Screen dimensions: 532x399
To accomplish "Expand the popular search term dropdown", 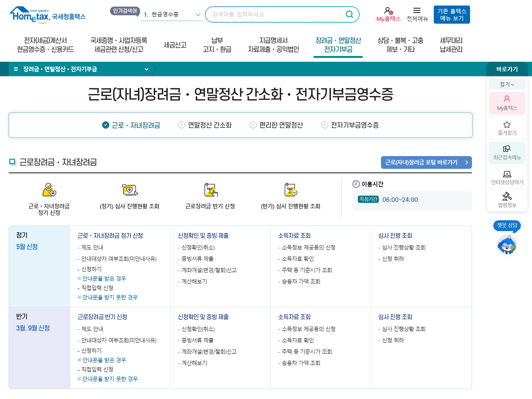I will click(x=198, y=14).
